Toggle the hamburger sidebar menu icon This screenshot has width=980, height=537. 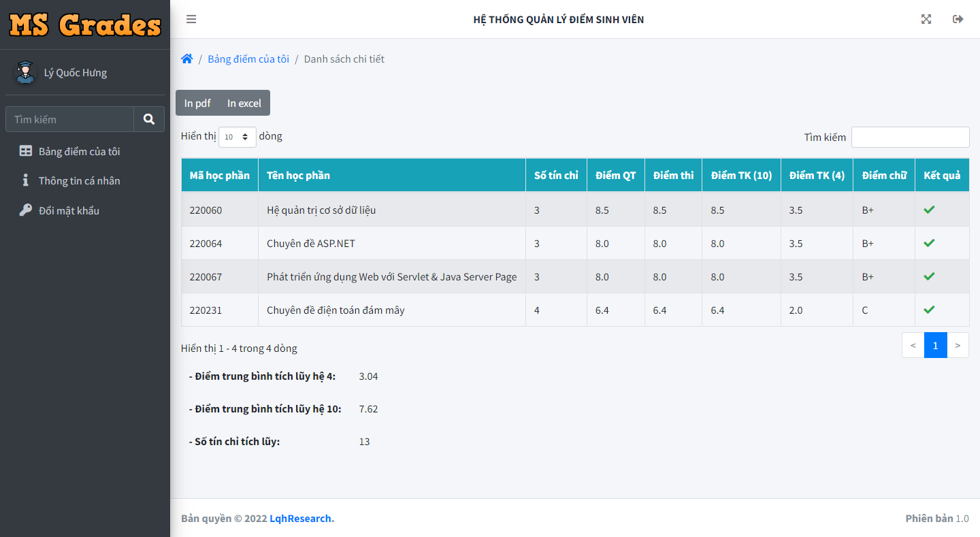click(191, 19)
